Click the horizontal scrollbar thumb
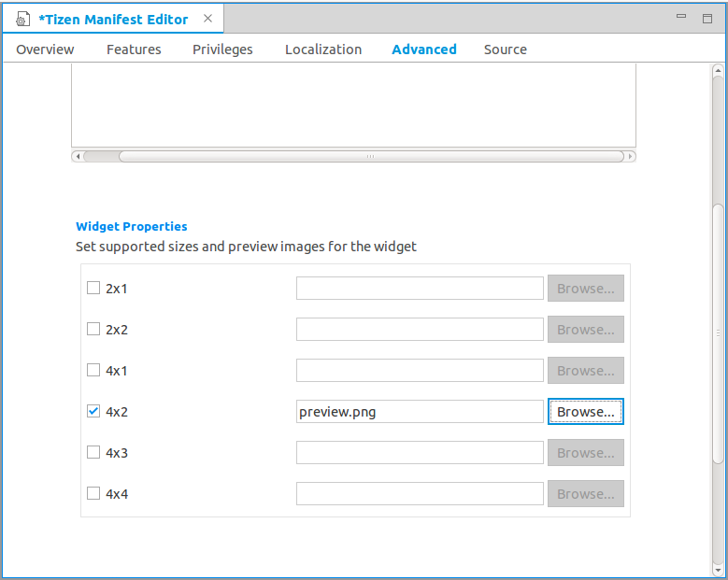 tap(370, 157)
